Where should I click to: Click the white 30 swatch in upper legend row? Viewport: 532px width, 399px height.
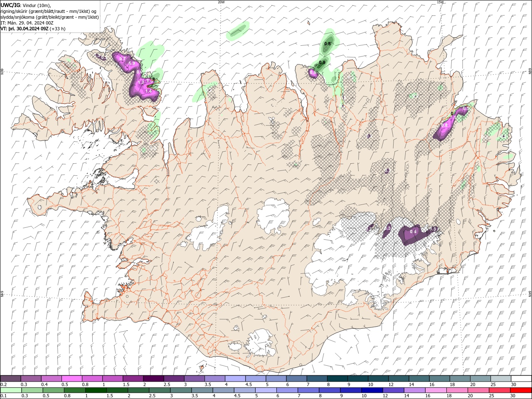[x=521, y=379]
